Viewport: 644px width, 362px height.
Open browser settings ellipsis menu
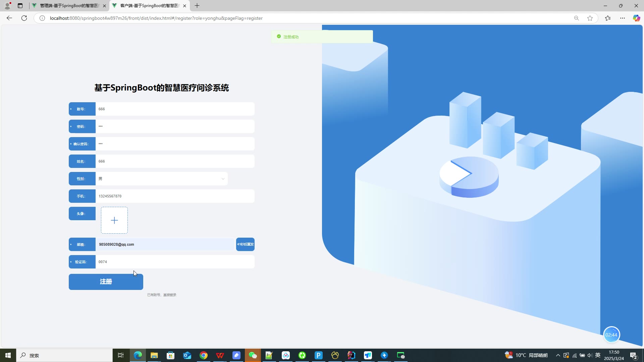(x=623, y=18)
